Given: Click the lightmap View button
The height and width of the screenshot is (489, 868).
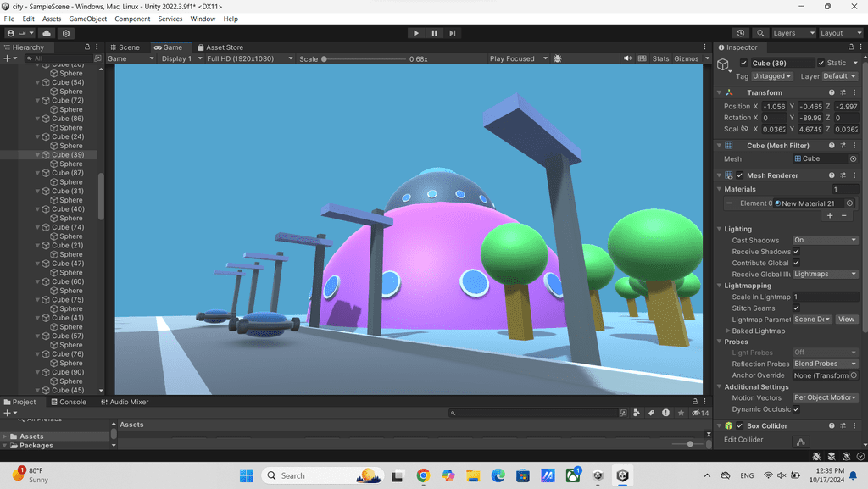Looking at the screenshot, I should click(846, 320).
